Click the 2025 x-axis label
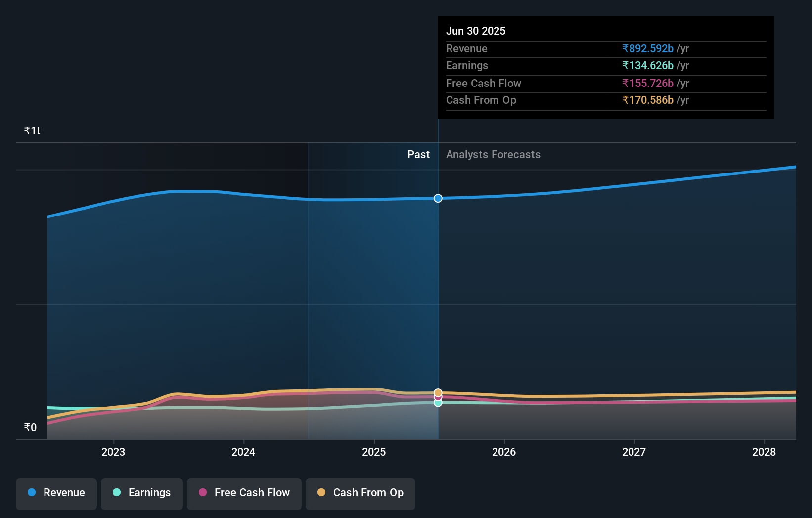The height and width of the screenshot is (518, 812). point(374,452)
